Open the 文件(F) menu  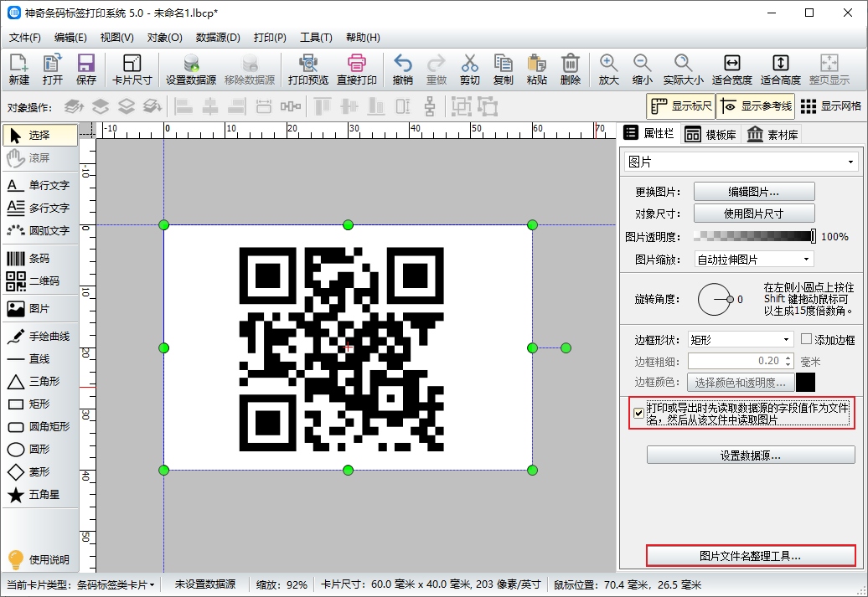25,38
